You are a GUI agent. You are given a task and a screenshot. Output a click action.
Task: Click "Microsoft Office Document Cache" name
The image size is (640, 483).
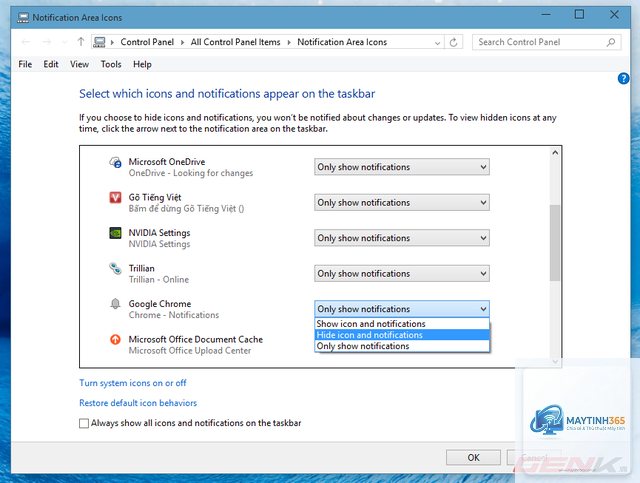[x=196, y=339]
